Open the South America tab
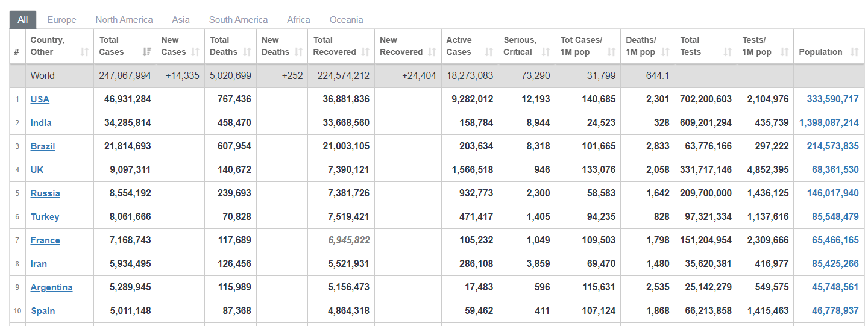 click(x=238, y=20)
